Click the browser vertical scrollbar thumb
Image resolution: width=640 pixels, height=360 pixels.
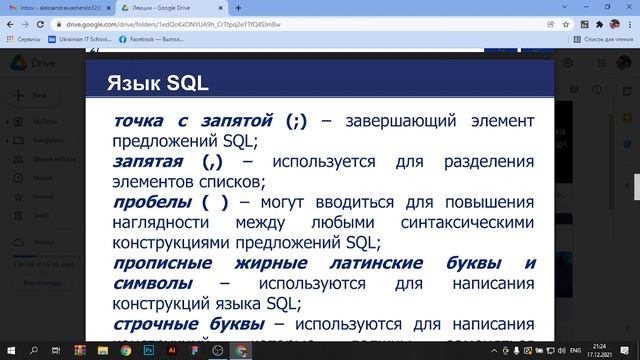coord(637,187)
